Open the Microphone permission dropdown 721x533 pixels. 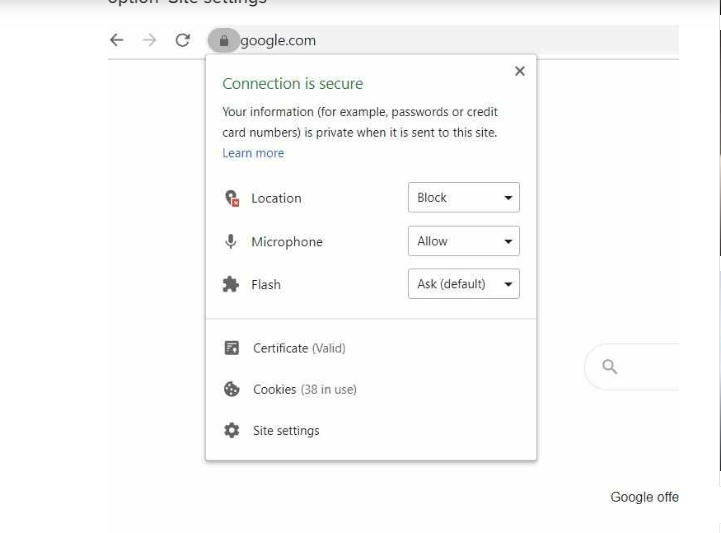coord(464,241)
